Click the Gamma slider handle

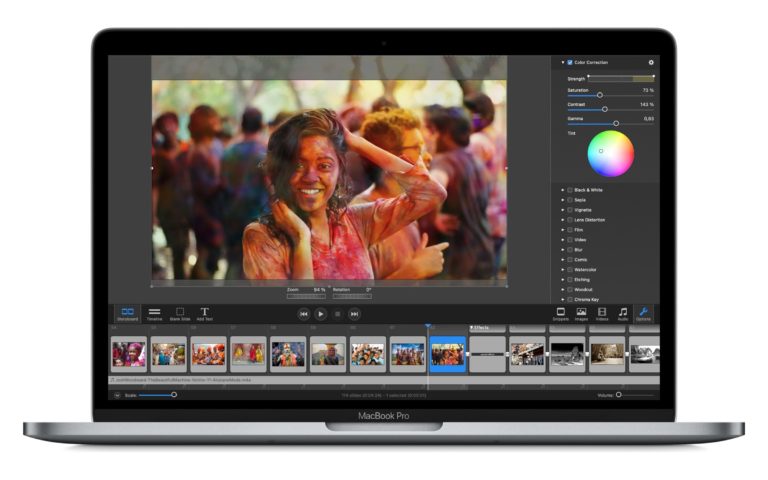[616, 123]
